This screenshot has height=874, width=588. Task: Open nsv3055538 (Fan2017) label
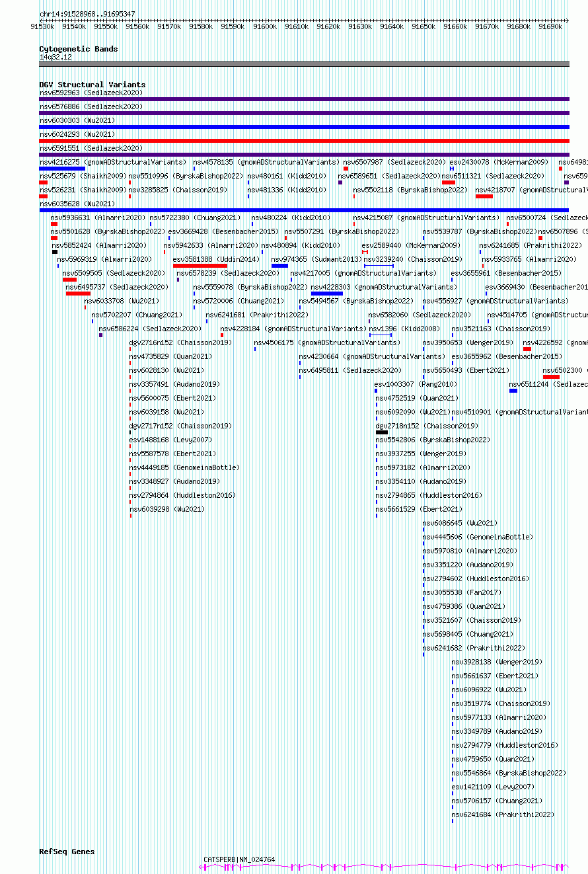coord(462,592)
